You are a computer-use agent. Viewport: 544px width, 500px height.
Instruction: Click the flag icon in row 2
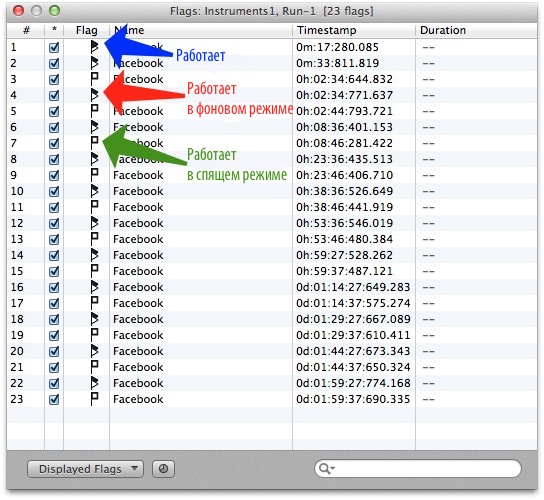94,63
